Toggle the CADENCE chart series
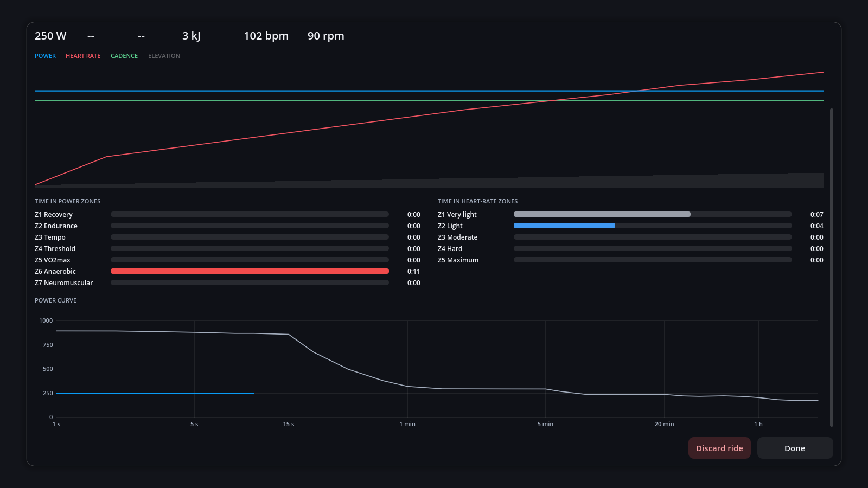 124,56
